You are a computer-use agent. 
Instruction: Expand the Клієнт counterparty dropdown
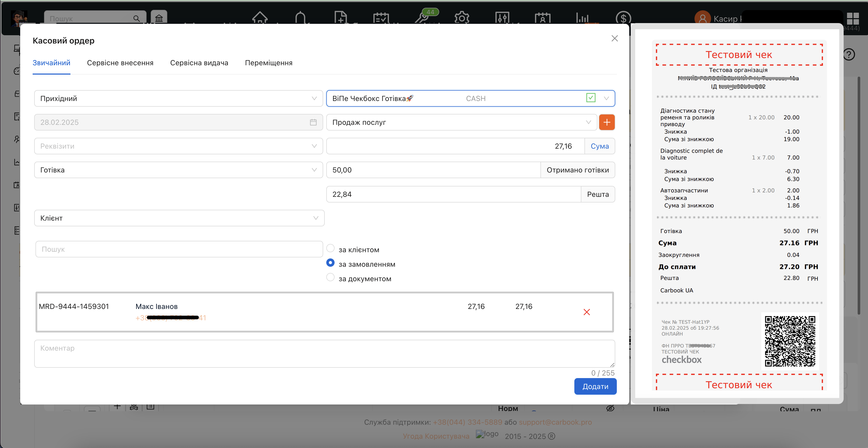click(179, 218)
